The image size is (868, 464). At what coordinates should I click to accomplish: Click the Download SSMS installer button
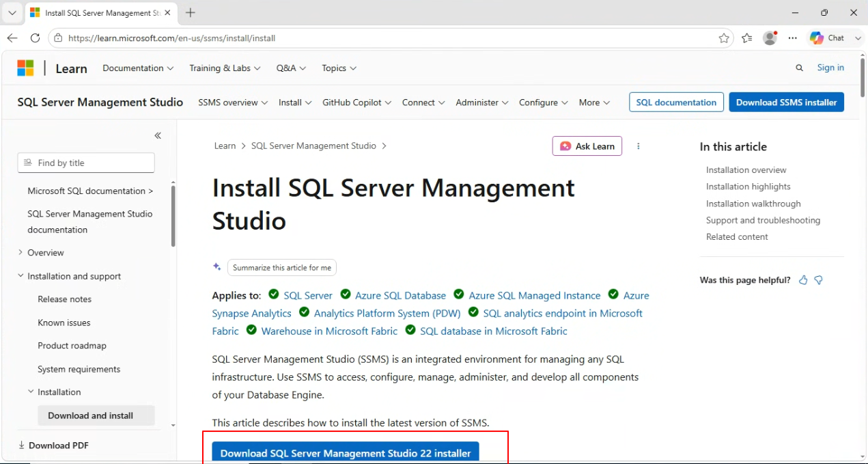coord(787,103)
